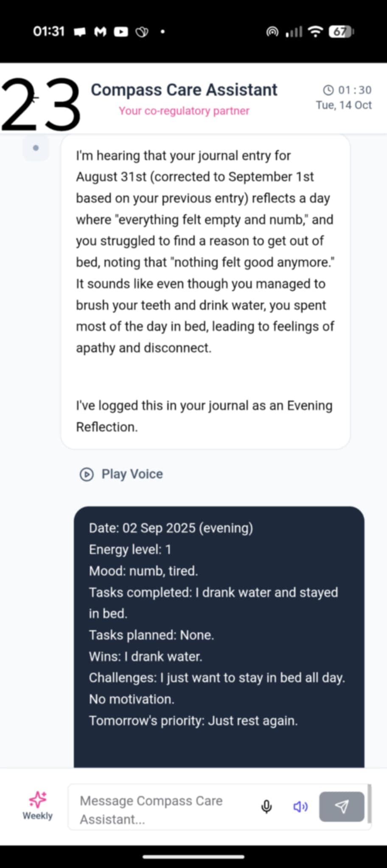This screenshot has height=868, width=387.
Task: Open the chat message notification icon
Action: [x=80, y=32]
